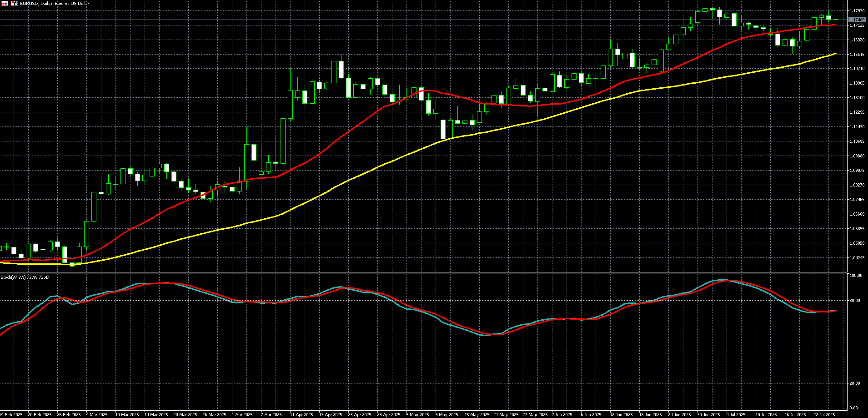The image size is (868, 418).
Task: Click the 7 Apr 2025 date label
Action: tap(271, 415)
